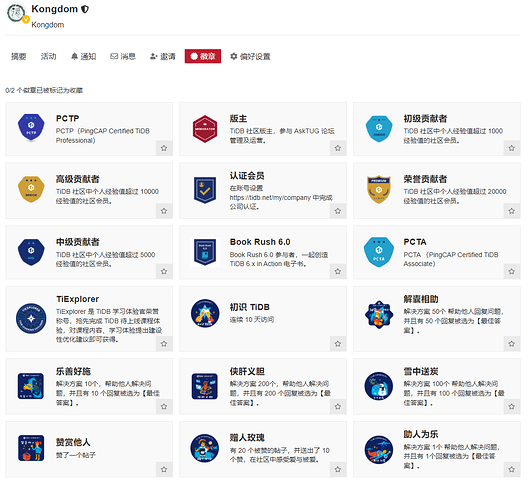The image size is (531, 500).
Task: Open the 初识 TiDB title link
Action: click(250, 307)
